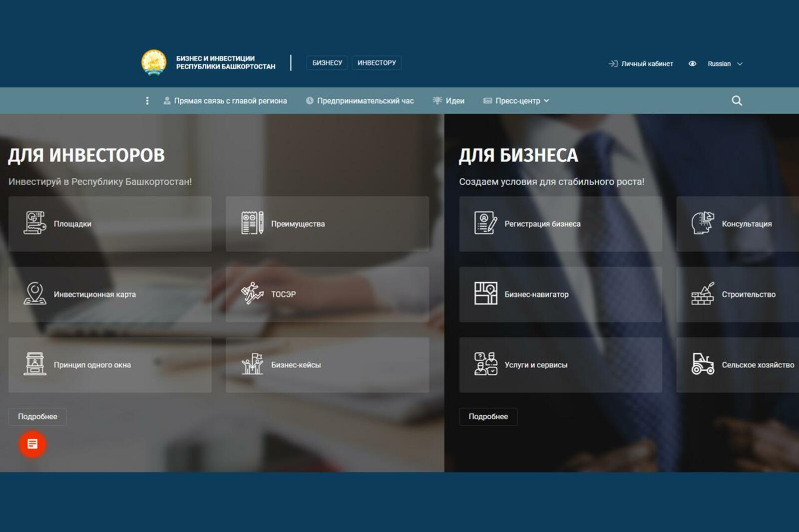
Task: Click the Для инвесторов heading
Action: 86,155
